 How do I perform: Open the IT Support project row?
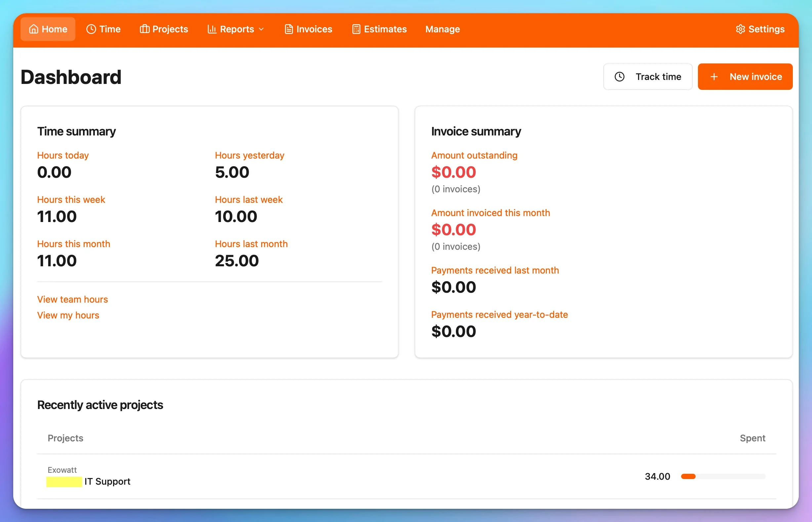pyautogui.click(x=107, y=481)
